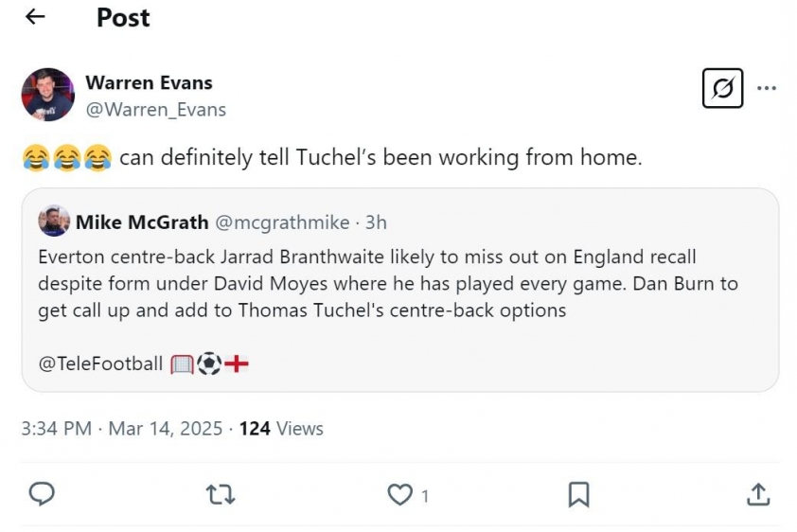This screenshot has width=797, height=532.
Task: Open Mike McGrath's avatar in quoted post
Action: [54, 222]
